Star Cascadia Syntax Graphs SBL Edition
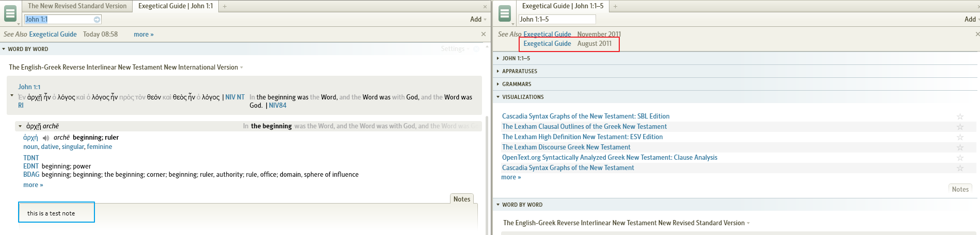Viewport: 980px width, 235px height. (960, 116)
